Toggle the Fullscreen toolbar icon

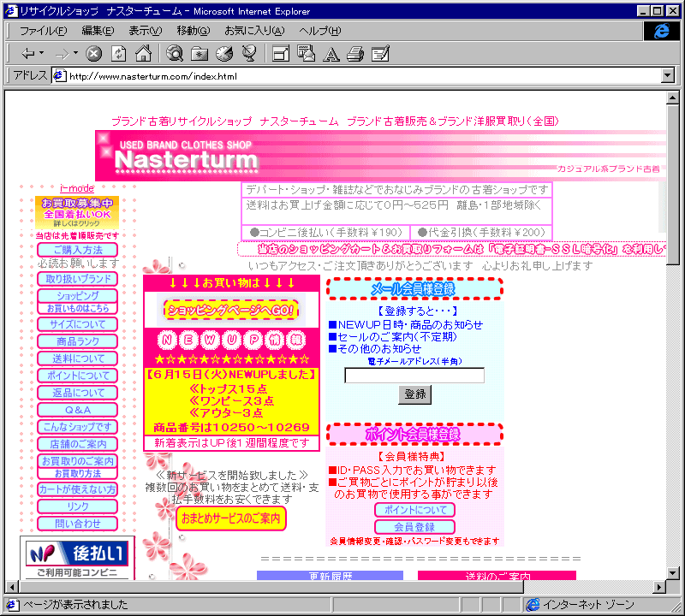pos(281,54)
